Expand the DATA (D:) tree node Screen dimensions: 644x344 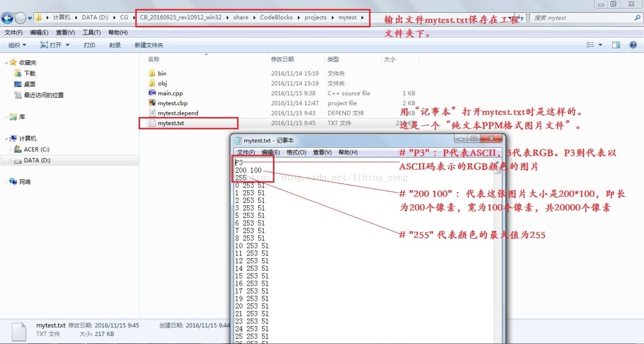coord(11,161)
